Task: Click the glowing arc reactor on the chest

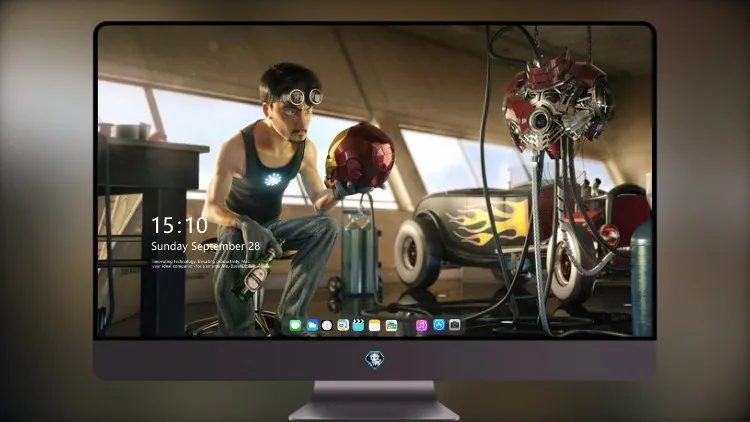Action: point(273,179)
